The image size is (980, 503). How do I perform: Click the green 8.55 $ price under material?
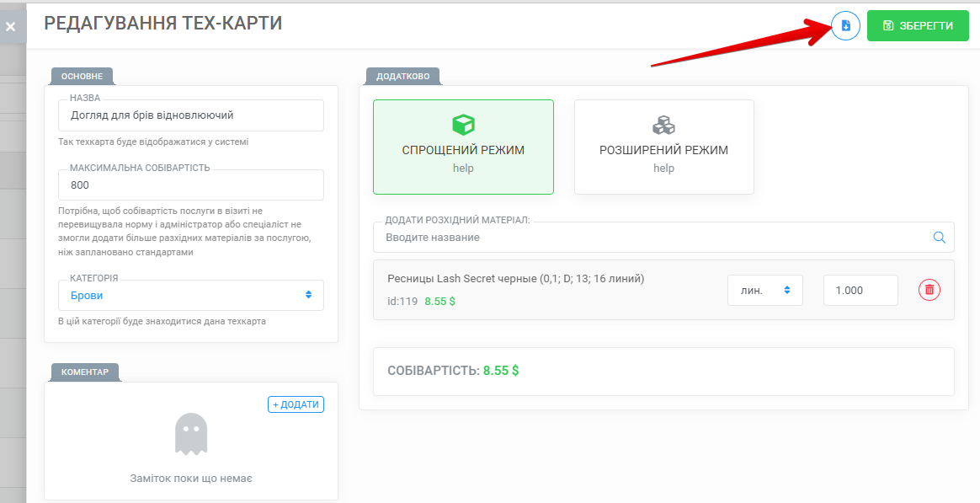[440, 301]
